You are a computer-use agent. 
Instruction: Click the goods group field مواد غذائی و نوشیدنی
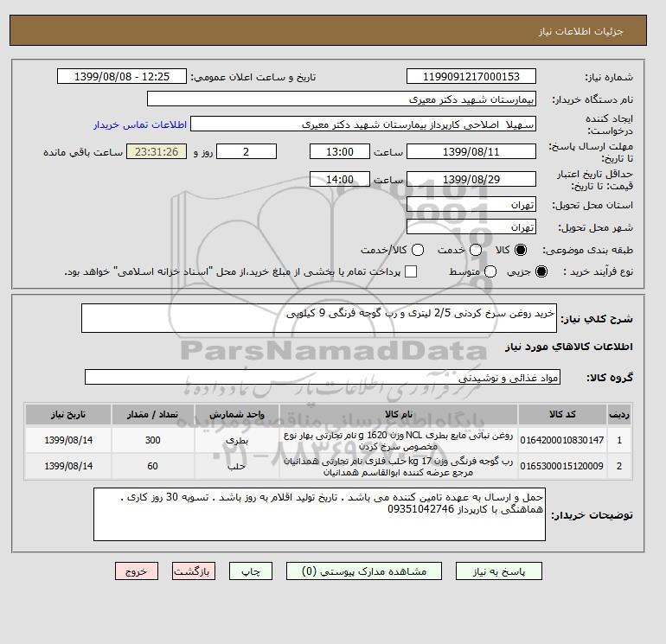pyautogui.click(x=323, y=378)
